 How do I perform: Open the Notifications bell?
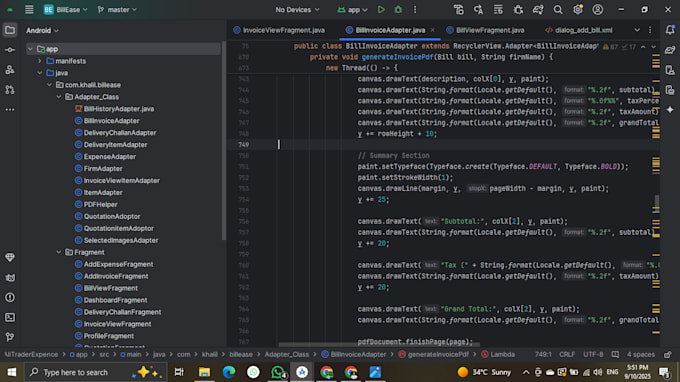coord(670,30)
